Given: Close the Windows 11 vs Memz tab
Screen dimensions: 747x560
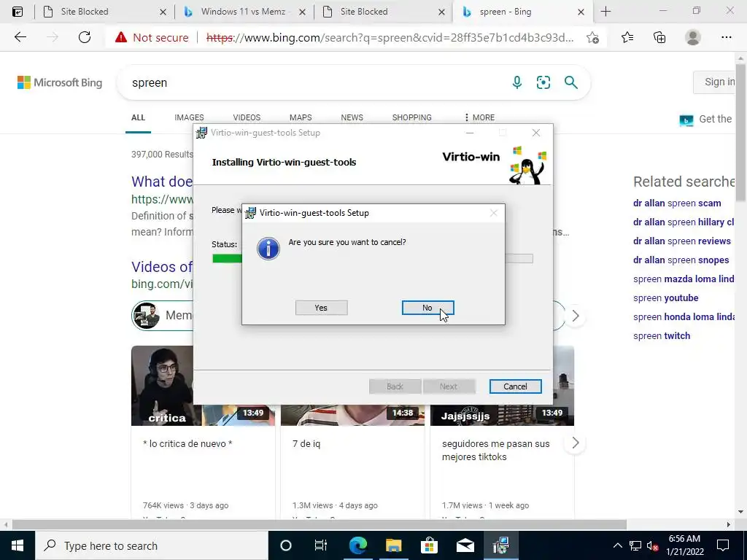Looking at the screenshot, I should point(302,12).
